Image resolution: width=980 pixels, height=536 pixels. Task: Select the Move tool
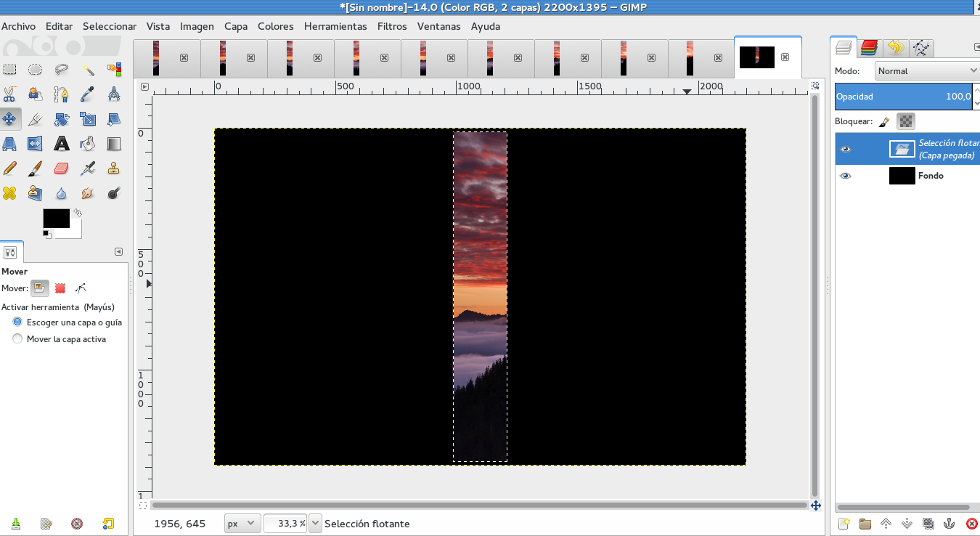tap(10, 119)
